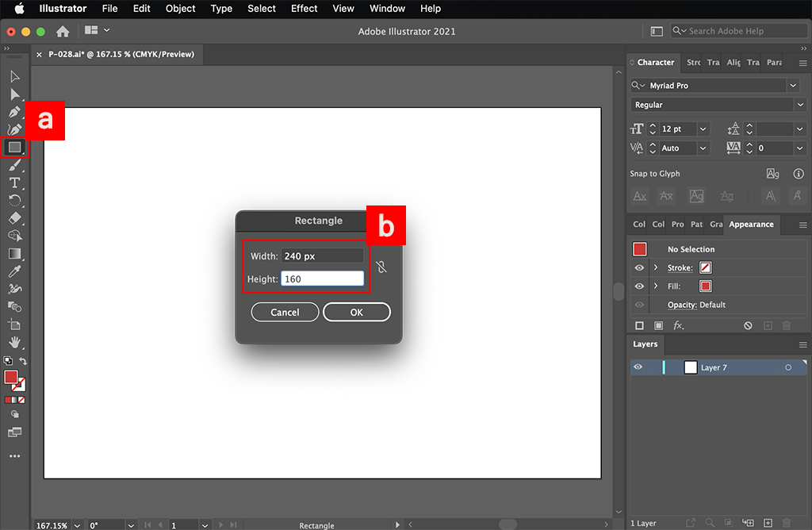The image size is (812, 530).
Task: Select the Artboard tool
Action: tap(14, 325)
